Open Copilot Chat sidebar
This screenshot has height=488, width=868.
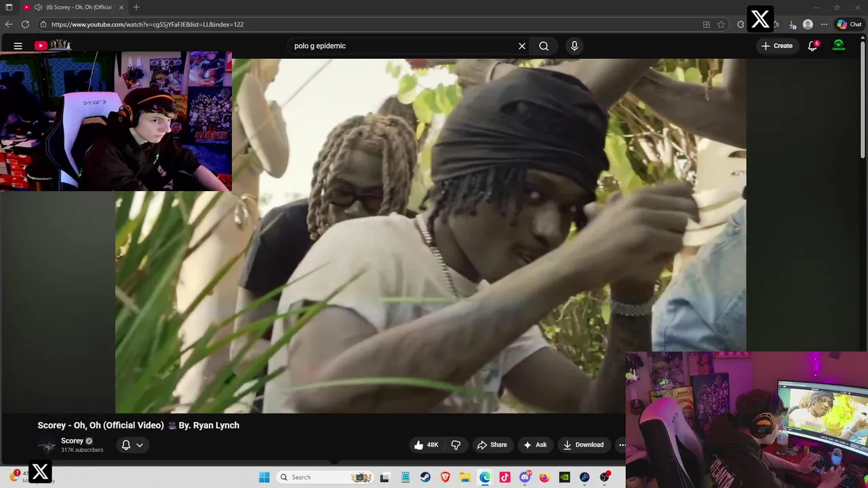(849, 24)
